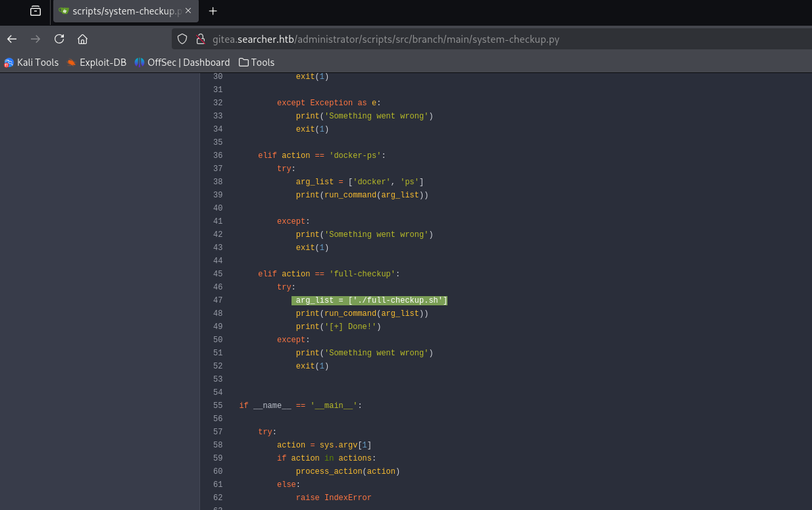Open the Kali Tools bookmark

pyautogui.click(x=32, y=63)
